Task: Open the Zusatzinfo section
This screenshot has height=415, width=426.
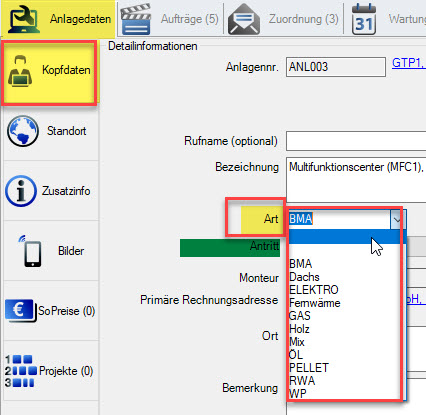Action: (x=51, y=191)
